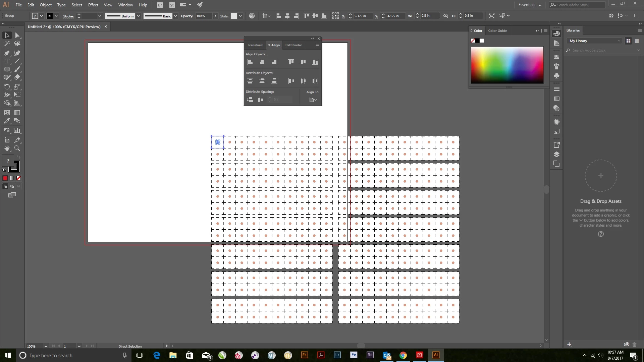Select the Type tool
Screen dimensions: 644x362
tap(7, 61)
